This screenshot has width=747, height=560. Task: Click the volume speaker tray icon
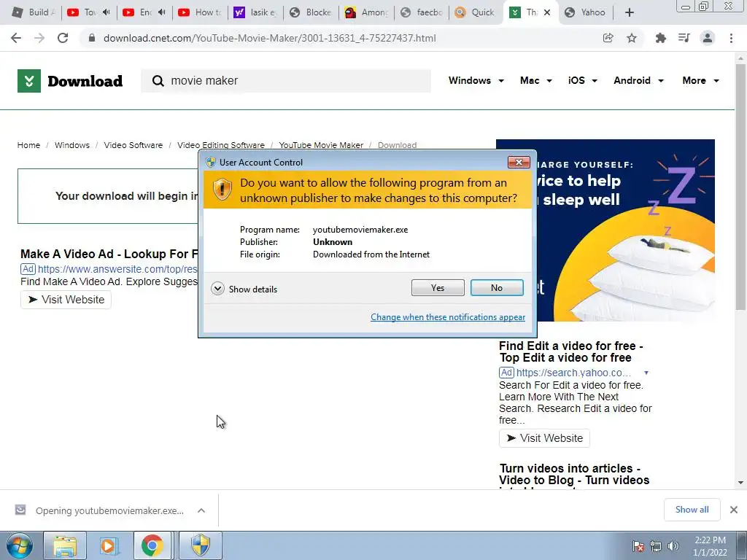tap(673, 546)
